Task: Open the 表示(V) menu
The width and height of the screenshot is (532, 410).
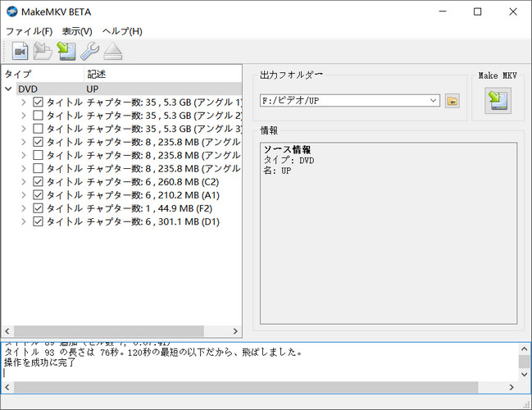Action: pos(77,31)
